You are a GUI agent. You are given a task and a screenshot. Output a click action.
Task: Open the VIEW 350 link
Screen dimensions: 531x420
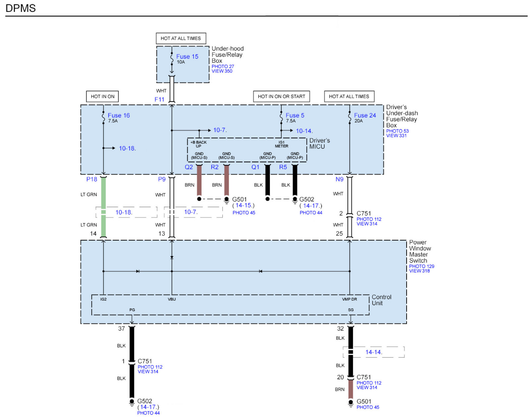pyautogui.click(x=222, y=71)
